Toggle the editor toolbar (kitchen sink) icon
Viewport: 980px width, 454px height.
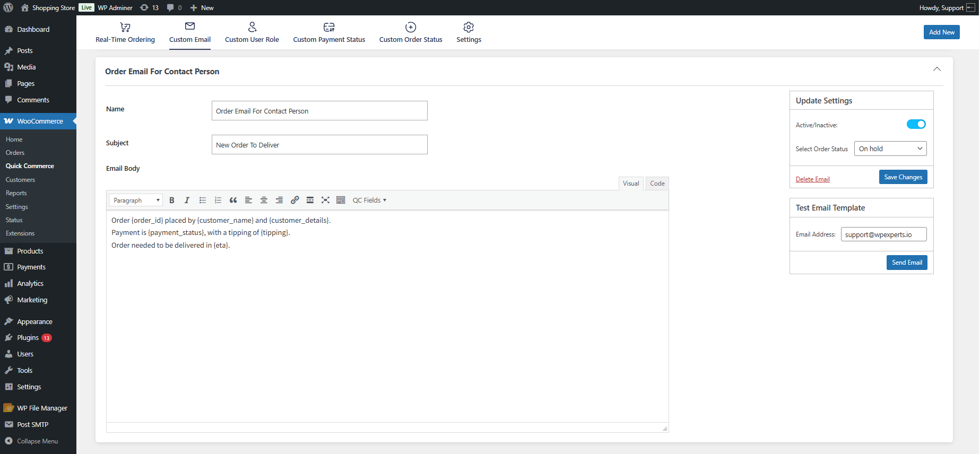341,200
